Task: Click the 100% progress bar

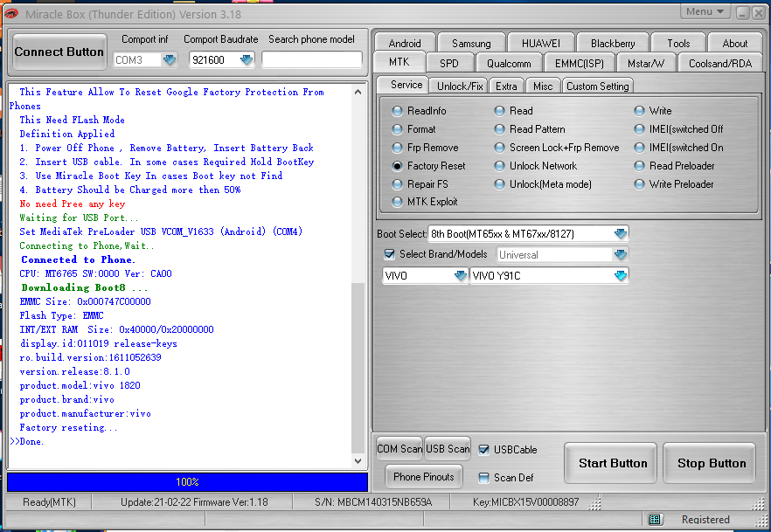Action: [x=187, y=482]
